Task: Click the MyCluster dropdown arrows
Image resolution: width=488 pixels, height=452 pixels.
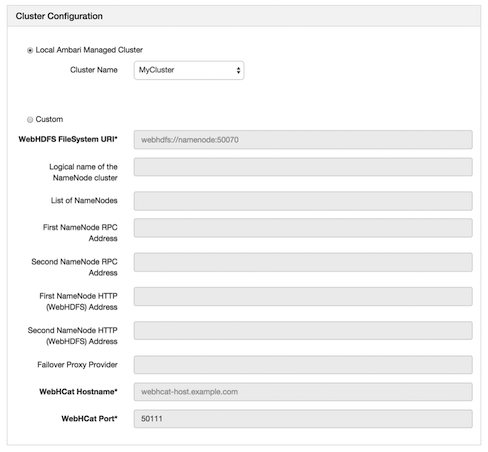Action: tap(238, 70)
